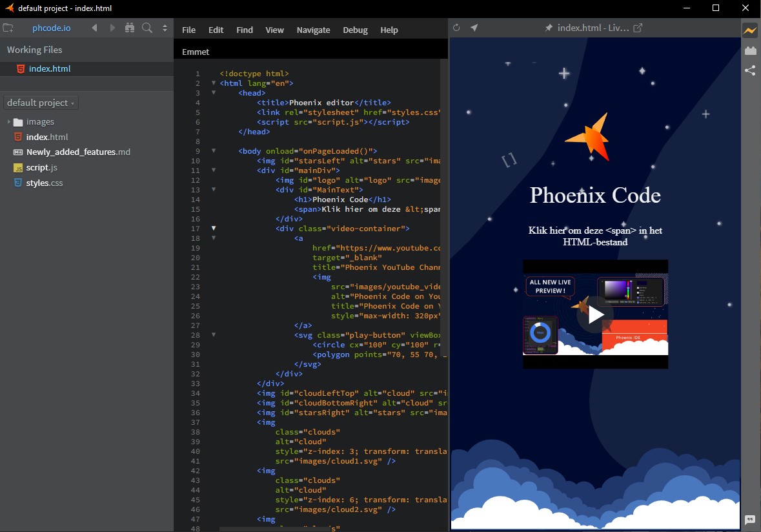This screenshot has width=761, height=532.
Task: Open the Navigate menu
Action: coord(314,30)
